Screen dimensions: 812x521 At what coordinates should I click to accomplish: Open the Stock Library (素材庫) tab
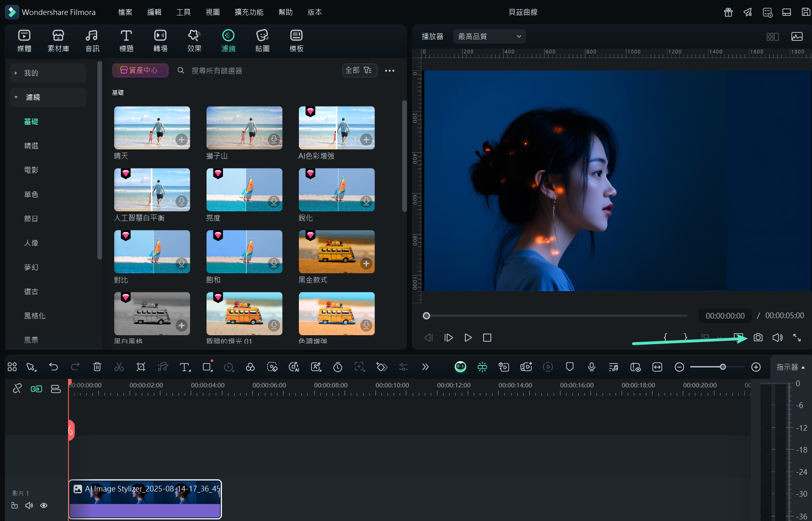point(58,41)
